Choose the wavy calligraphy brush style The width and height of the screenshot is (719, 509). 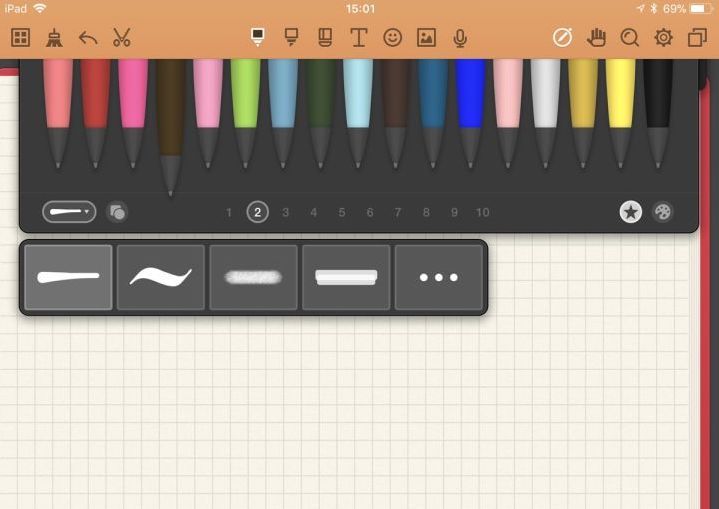(x=160, y=277)
